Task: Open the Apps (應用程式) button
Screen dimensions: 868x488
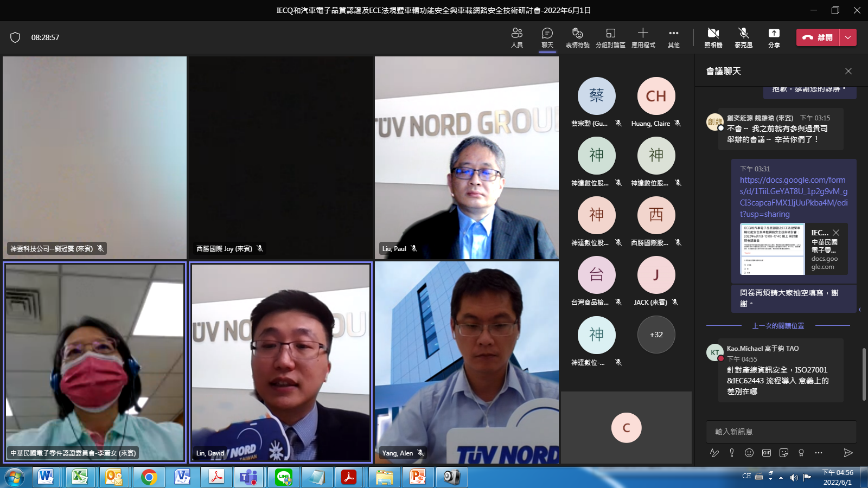Action: [643, 37]
